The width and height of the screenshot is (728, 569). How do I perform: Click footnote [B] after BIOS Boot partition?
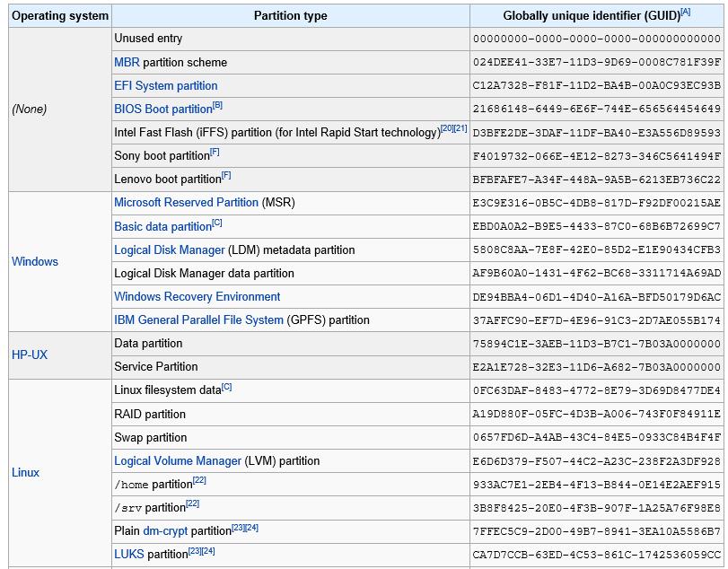pos(218,105)
